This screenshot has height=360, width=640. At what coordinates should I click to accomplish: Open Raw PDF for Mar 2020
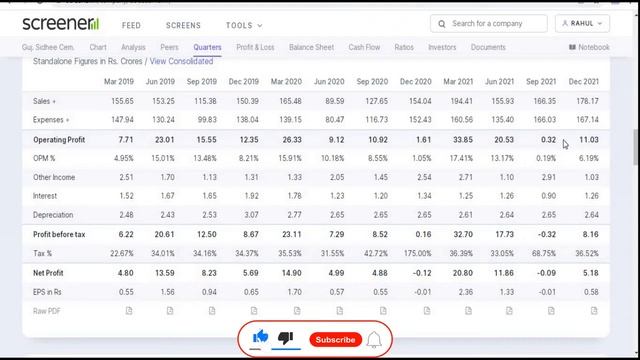click(x=297, y=311)
